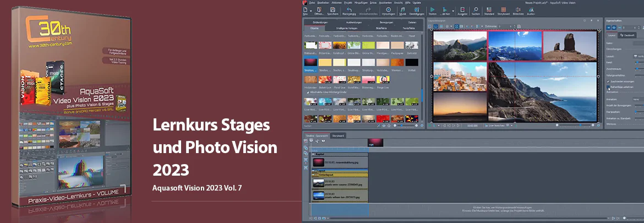Click the Suchen search field in toolbox
644x223 pixels.
click(x=339, y=126)
